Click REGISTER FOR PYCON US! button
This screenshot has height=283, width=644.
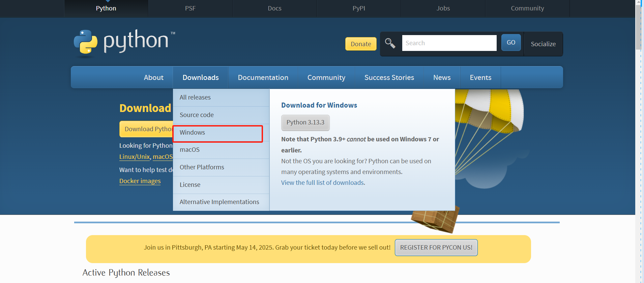[x=436, y=248]
